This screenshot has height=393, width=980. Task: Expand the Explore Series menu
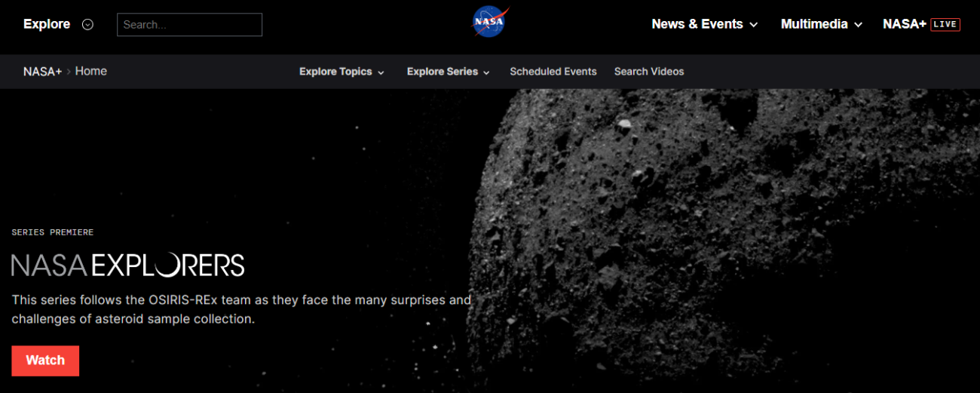pos(449,72)
